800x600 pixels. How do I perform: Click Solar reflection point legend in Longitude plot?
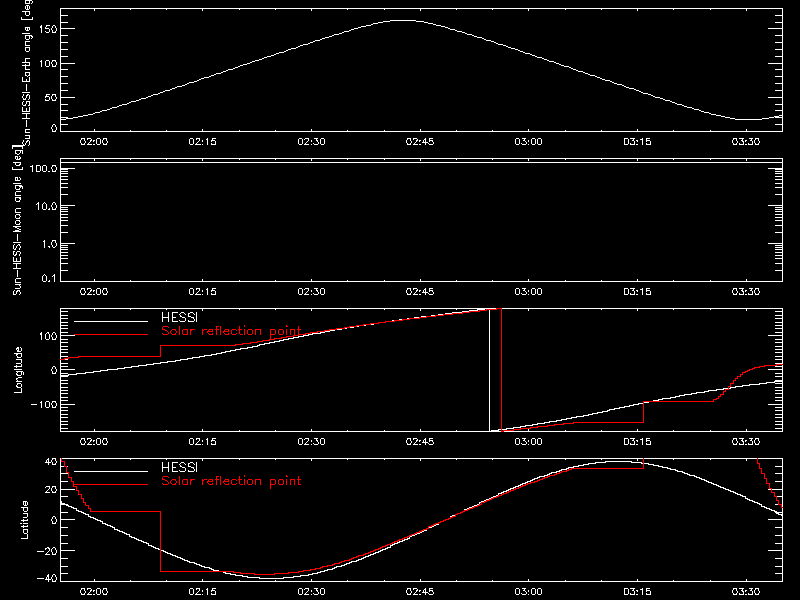tap(231, 331)
